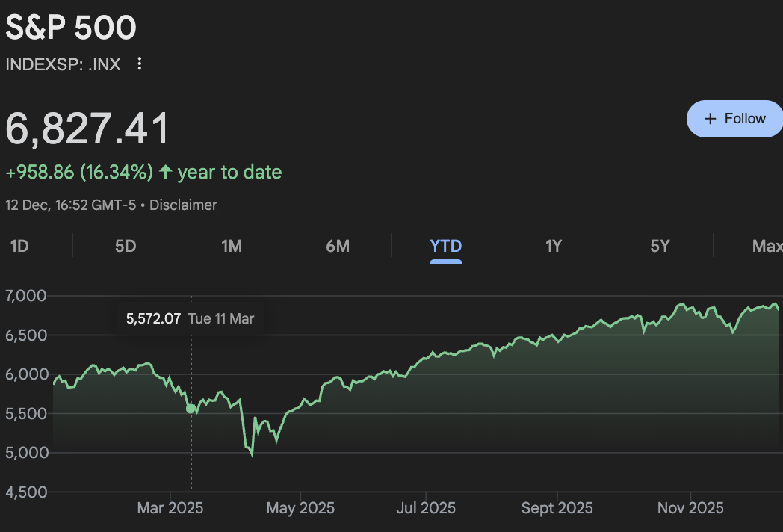Click the Tue 11 Mar chart marker point
This screenshot has width=783, height=532.
pyautogui.click(x=191, y=409)
